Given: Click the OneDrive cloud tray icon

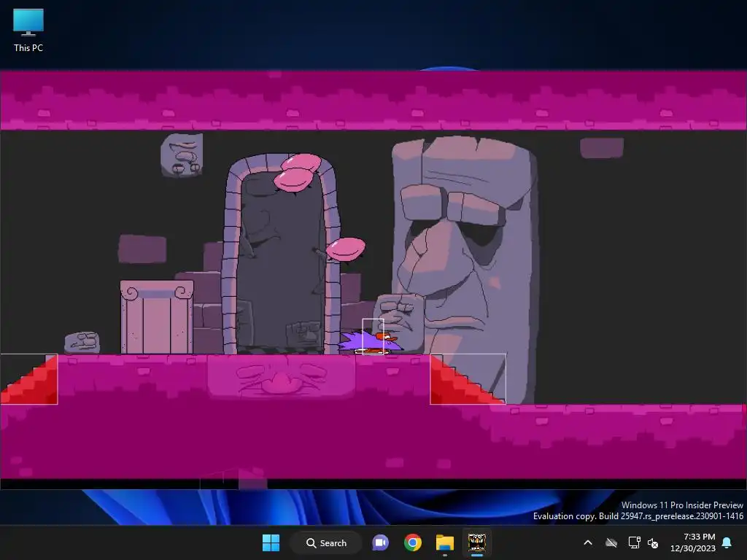Looking at the screenshot, I should (611, 542).
